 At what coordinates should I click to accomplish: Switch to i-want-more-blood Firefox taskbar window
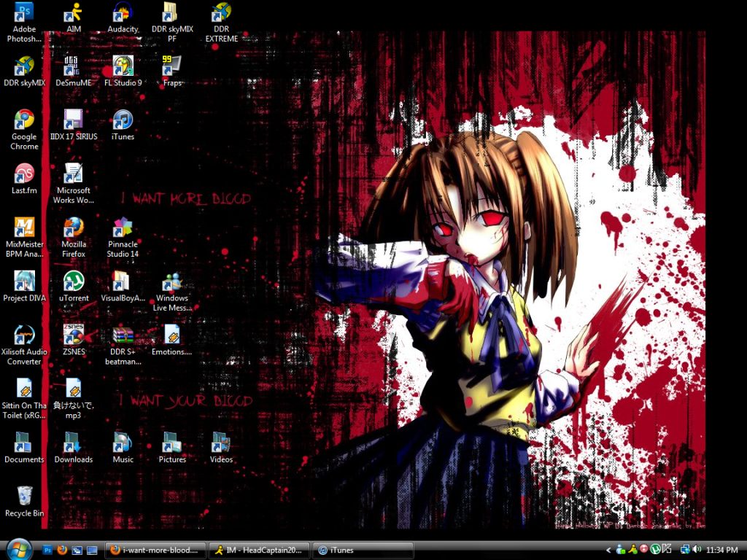[155, 551]
